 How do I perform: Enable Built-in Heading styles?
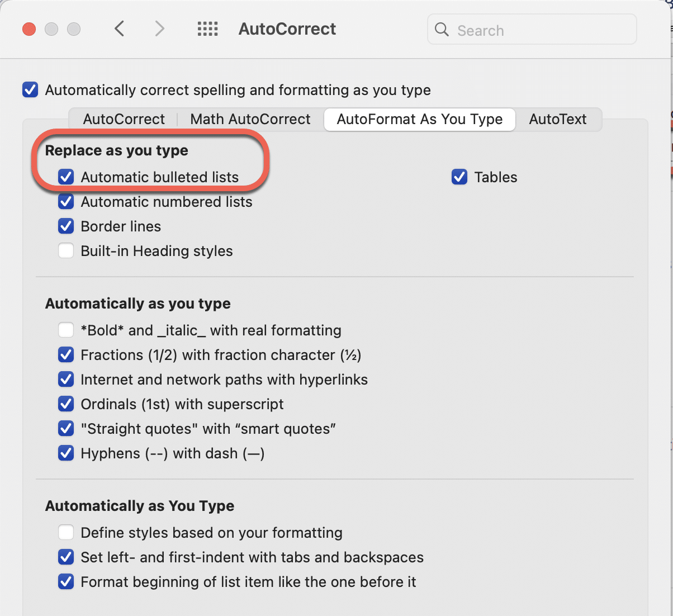[x=66, y=251]
